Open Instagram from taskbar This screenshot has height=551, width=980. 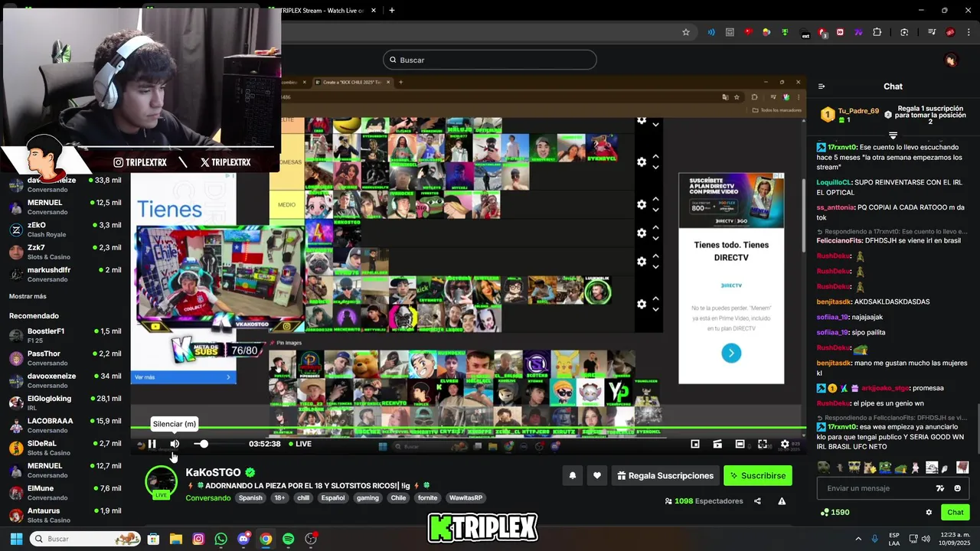point(198,539)
